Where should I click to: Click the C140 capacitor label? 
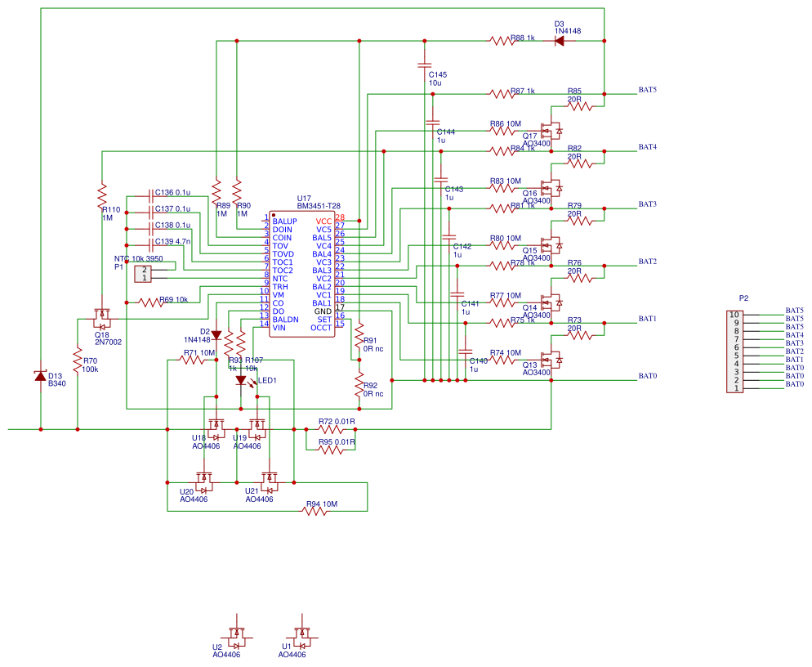pos(479,360)
